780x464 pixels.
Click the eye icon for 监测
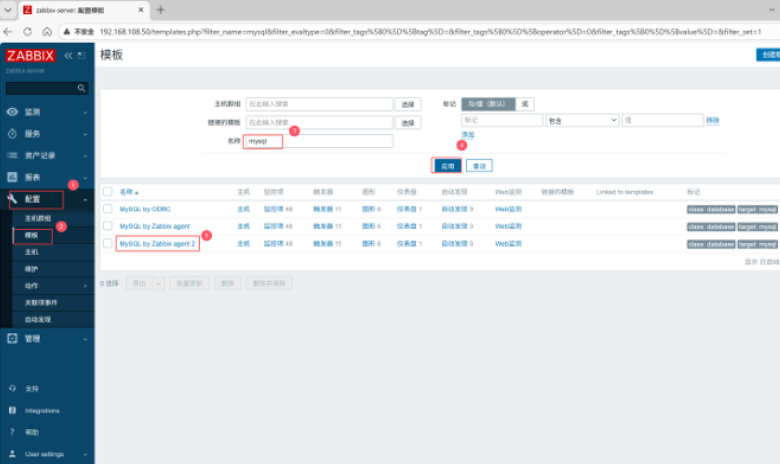pos(12,112)
